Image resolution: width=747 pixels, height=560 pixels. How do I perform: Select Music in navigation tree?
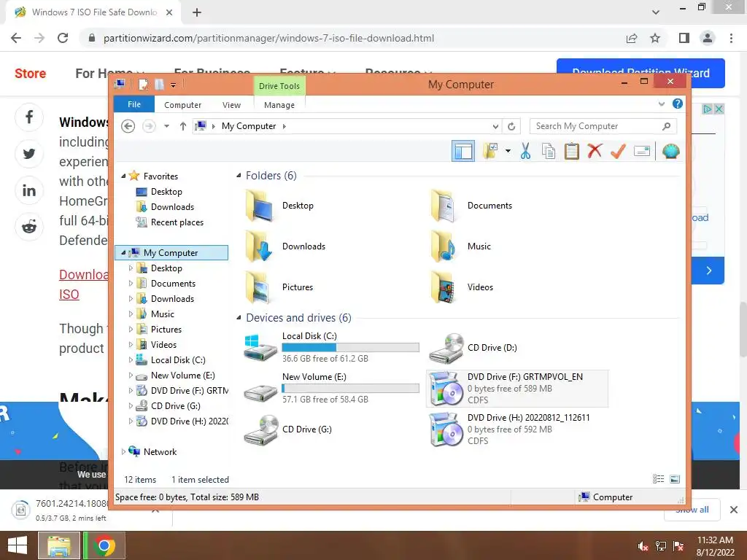(163, 314)
